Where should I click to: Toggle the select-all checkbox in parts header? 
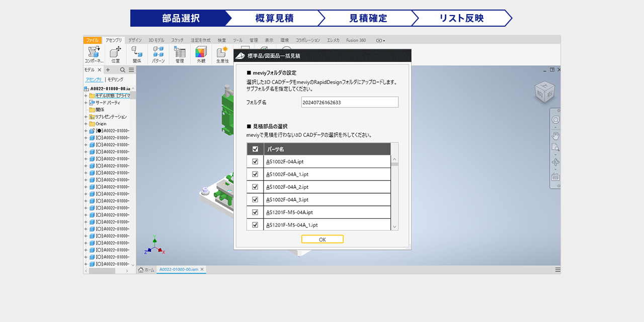coord(255,149)
